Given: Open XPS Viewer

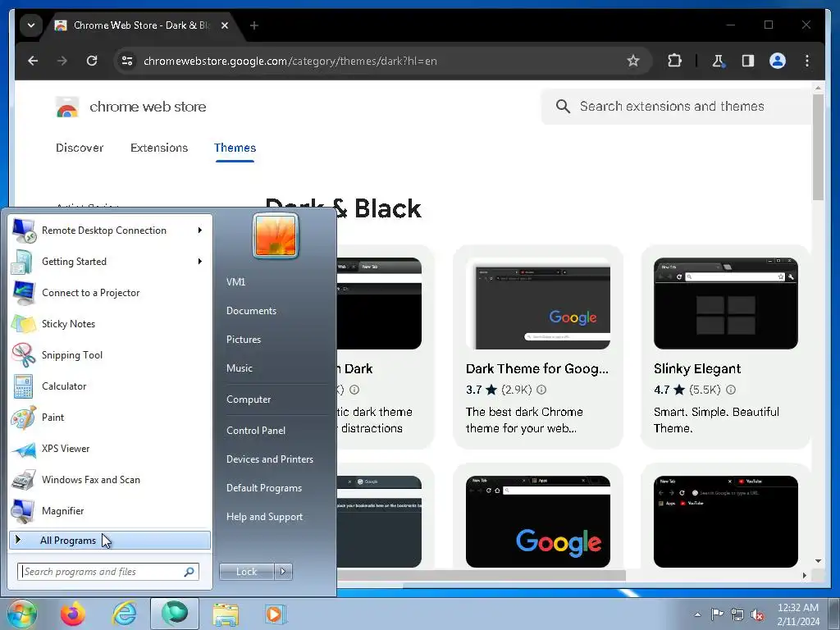Looking at the screenshot, I should click(x=110, y=449).
